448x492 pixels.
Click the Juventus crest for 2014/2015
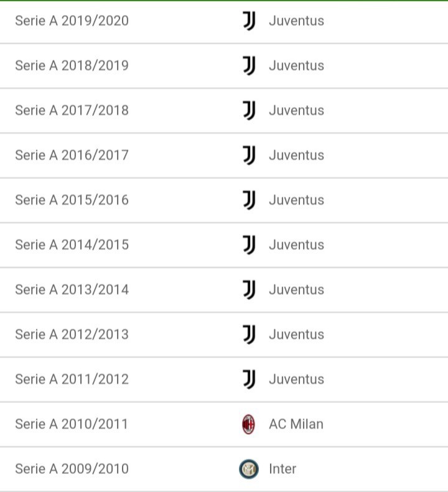click(x=249, y=244)
